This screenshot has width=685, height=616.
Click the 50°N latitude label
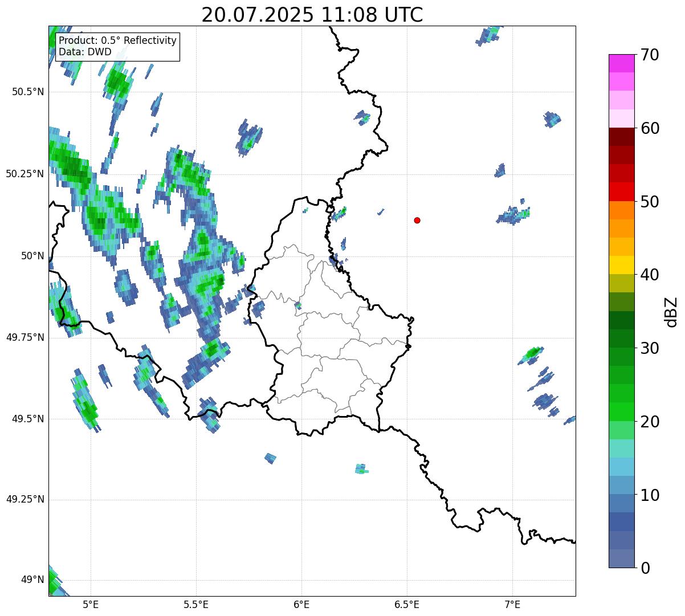coord(31,256)
